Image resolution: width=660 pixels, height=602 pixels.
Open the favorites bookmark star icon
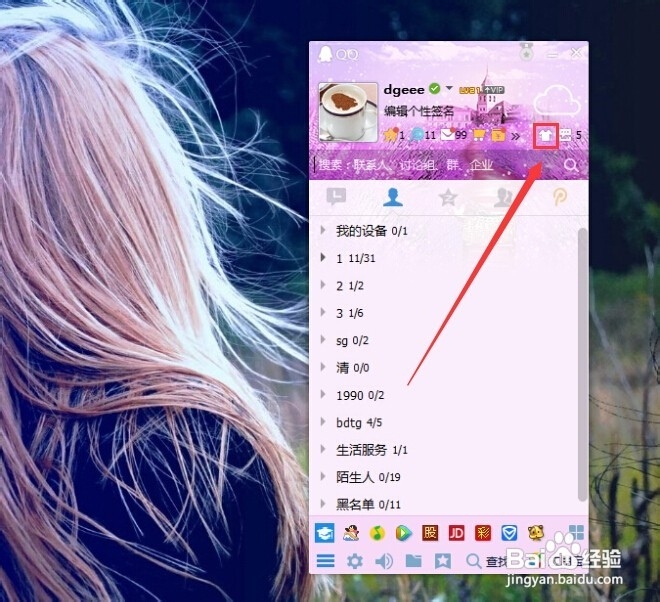tap(443, 561)
